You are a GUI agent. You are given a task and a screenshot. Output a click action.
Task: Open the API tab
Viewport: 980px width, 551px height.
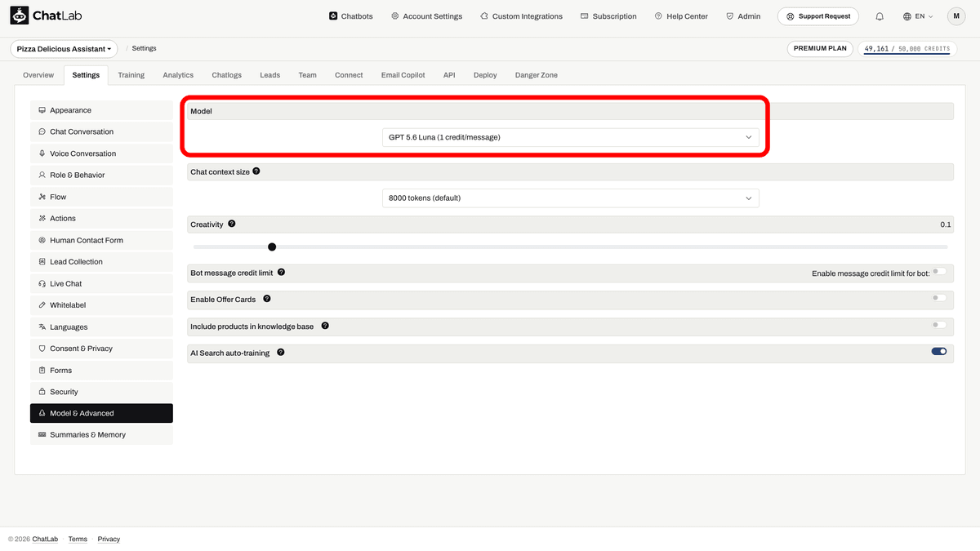449,75
